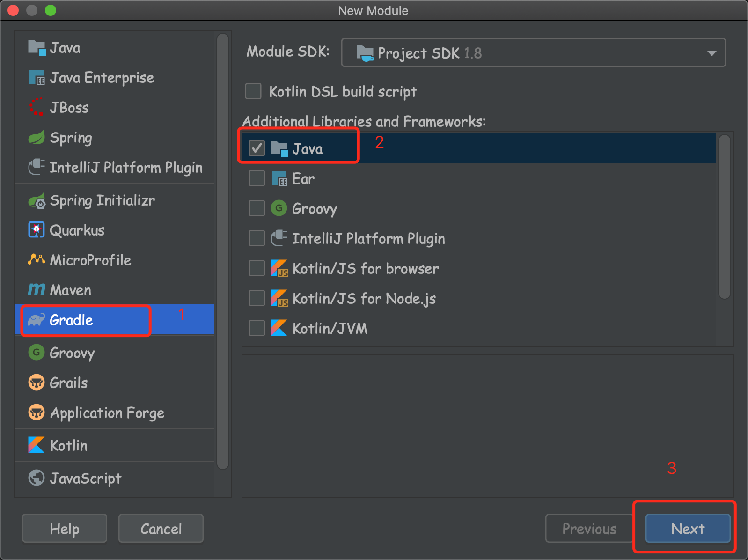Select the Spring green leaf icon
748x560 pixels.
click(x=37, y=138)
